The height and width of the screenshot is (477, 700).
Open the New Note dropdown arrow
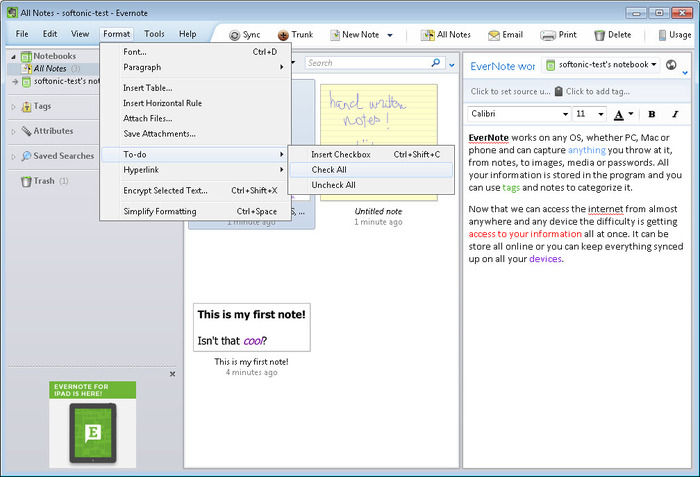point(390,35)
